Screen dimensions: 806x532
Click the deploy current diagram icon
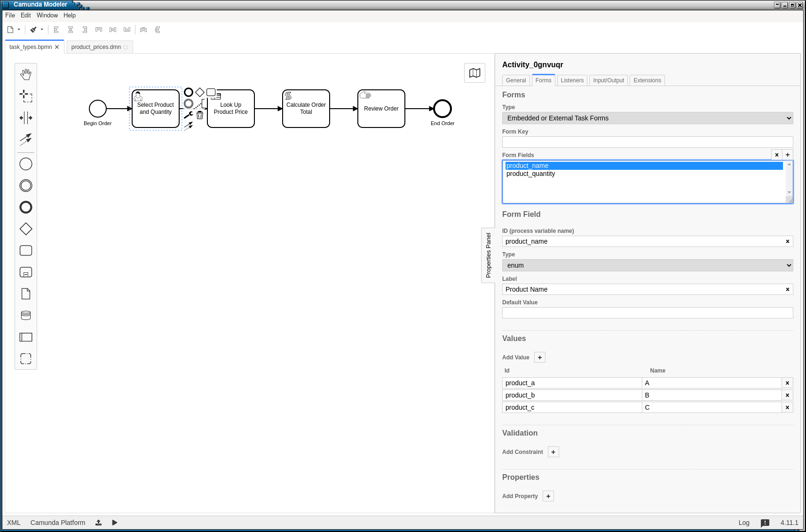point(99,523)
